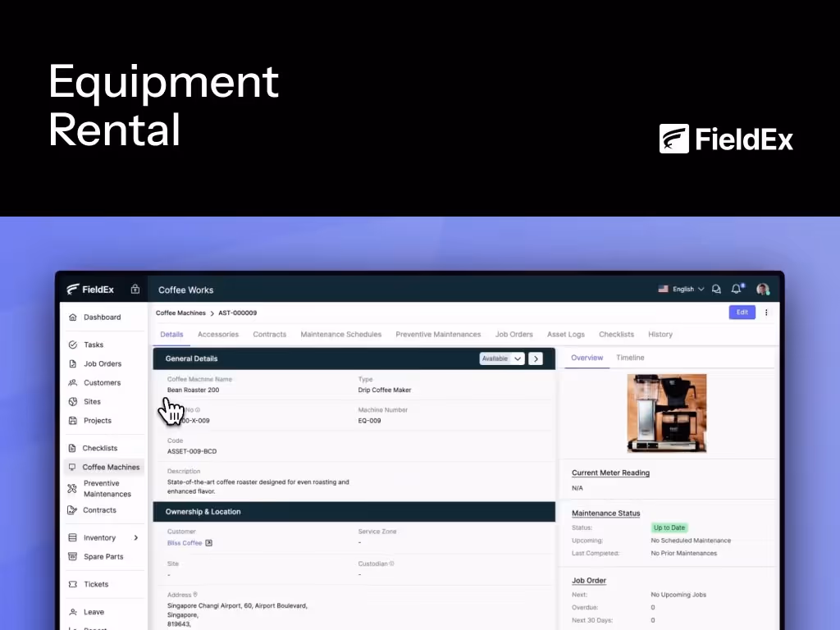This screenshot has height=630, width=840.
Task: Open the Preventive Maintenances tab
Action: pyautogui.click(x=438, y=335)
